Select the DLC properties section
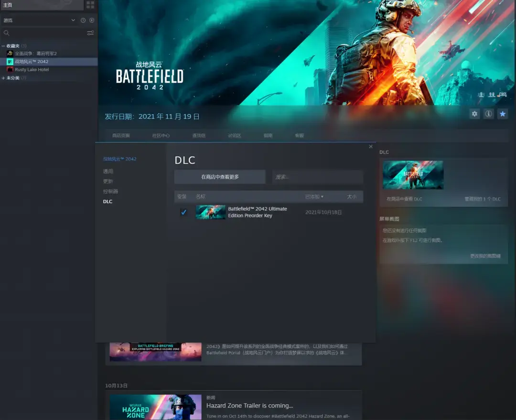The height and width of the screenshot is (420, 516). click(107, 202)
